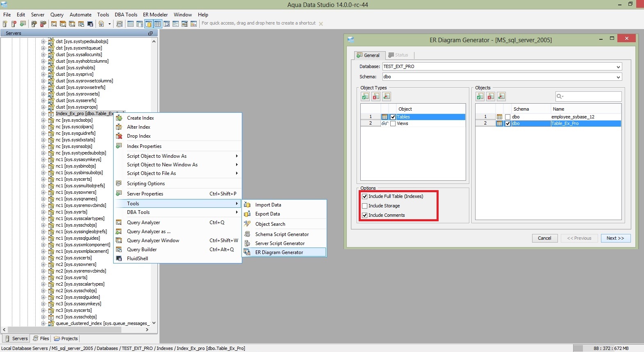Uncheck the Table_Ex_Pro object checkbox
This screenshot has width=644, height=352.
click(508, 123)
